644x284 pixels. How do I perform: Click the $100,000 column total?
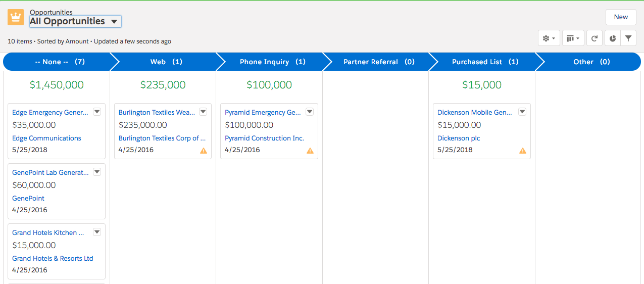[x=269, y=85]
